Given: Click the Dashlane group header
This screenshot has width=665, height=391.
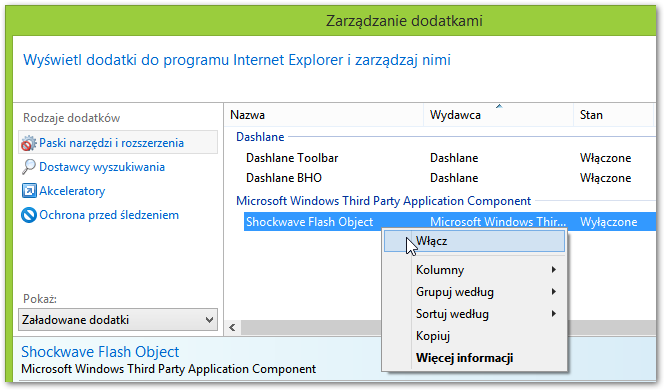Looking at the screenshot, I should 260,137.
